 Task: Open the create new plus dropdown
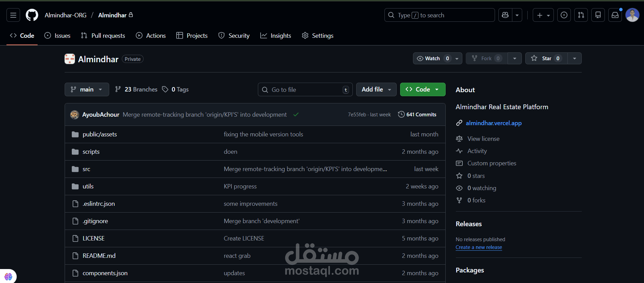click(x=543, y=15)
